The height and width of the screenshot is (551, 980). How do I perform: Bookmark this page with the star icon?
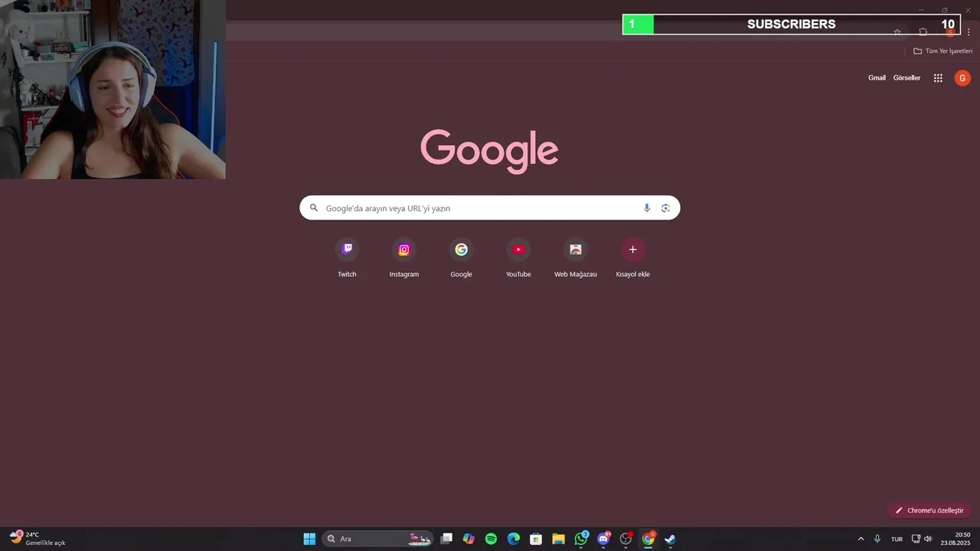click(x=897, y=32)
